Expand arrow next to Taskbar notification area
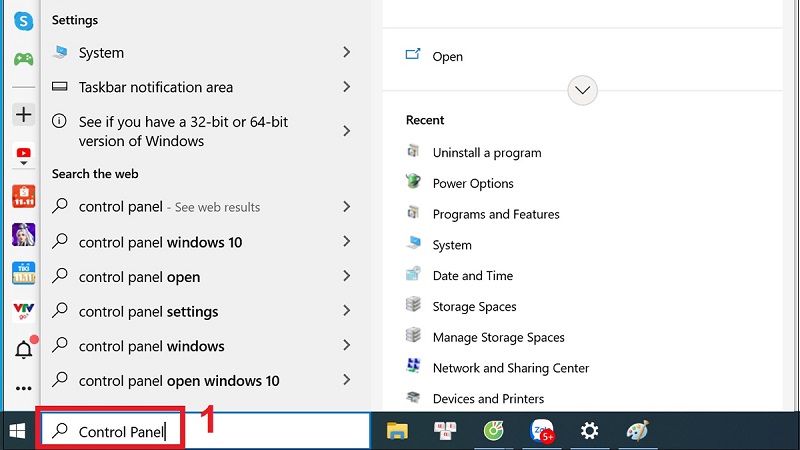This screenshot has height=450, width=800. (x=346, y=87)
